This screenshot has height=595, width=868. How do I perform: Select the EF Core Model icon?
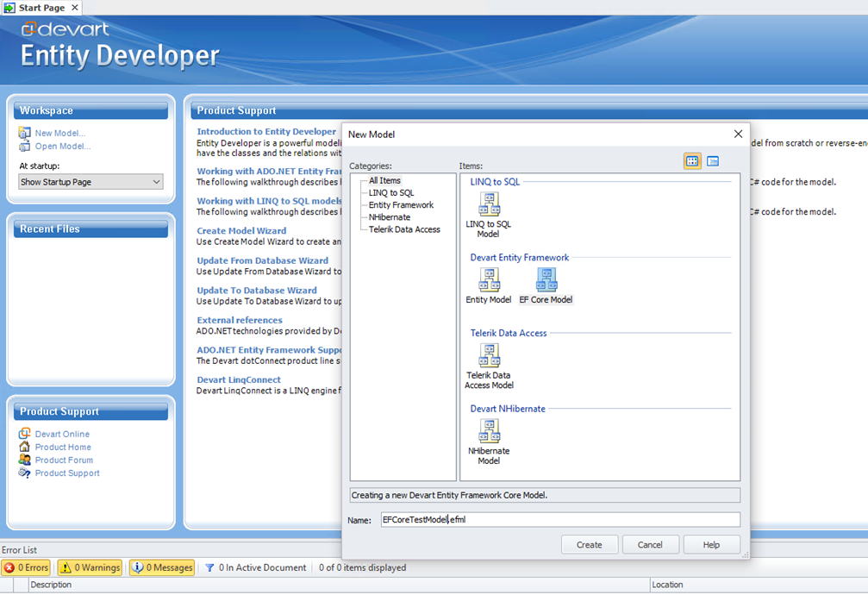coord(546,279)
